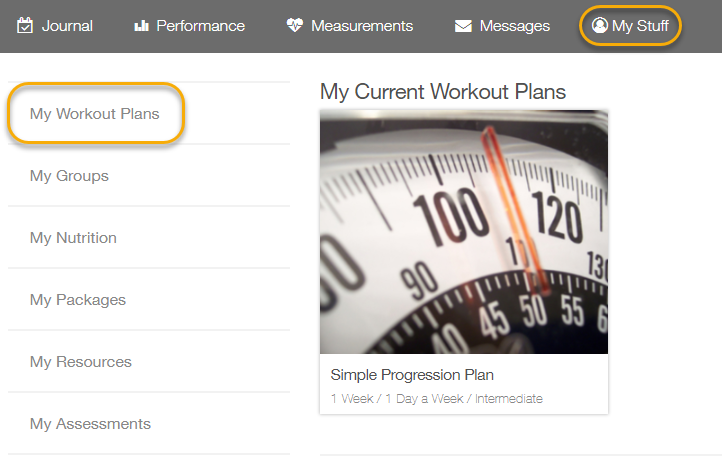This screenshot has height=468, width=722.
Task: Open the Simple Progression Plan title link
Action: click(412, 375)
